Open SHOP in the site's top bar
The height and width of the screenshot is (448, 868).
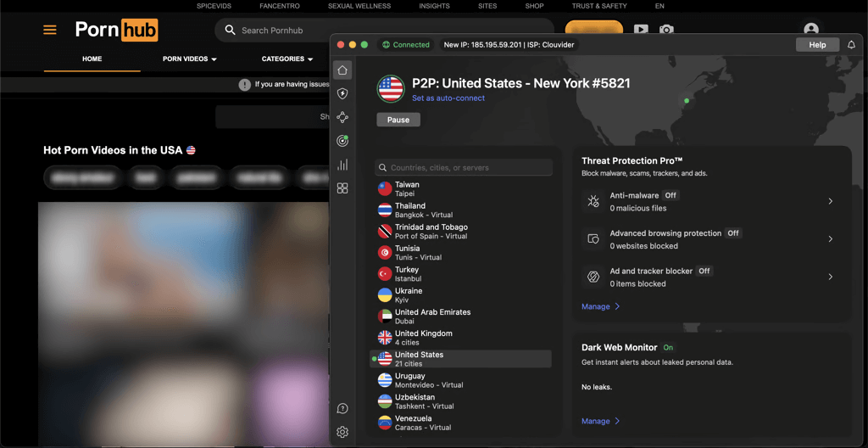pyautogui.click(x=534, y=6)
